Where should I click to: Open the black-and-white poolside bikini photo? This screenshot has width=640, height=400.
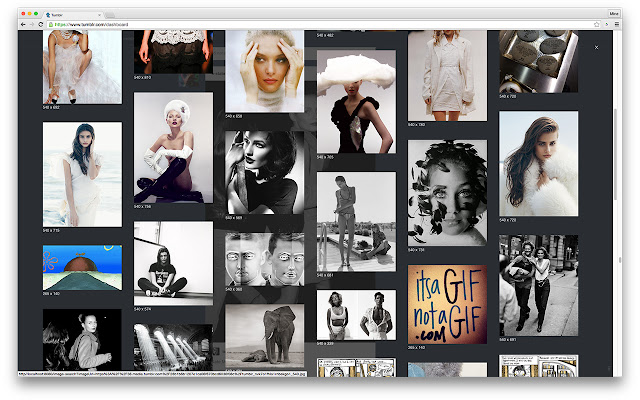pyautogui.click(x=356, y=222)
